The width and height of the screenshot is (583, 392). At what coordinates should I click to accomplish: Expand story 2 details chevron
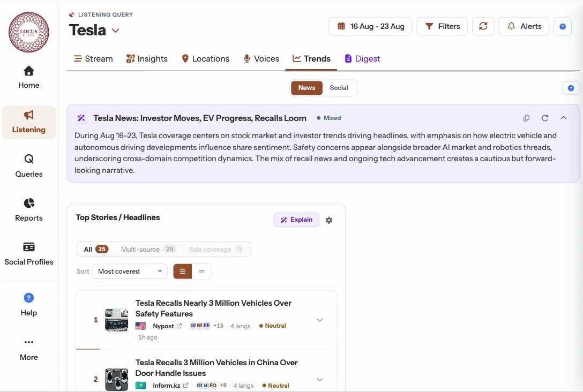pyautogui.click(x=320, y=380)
